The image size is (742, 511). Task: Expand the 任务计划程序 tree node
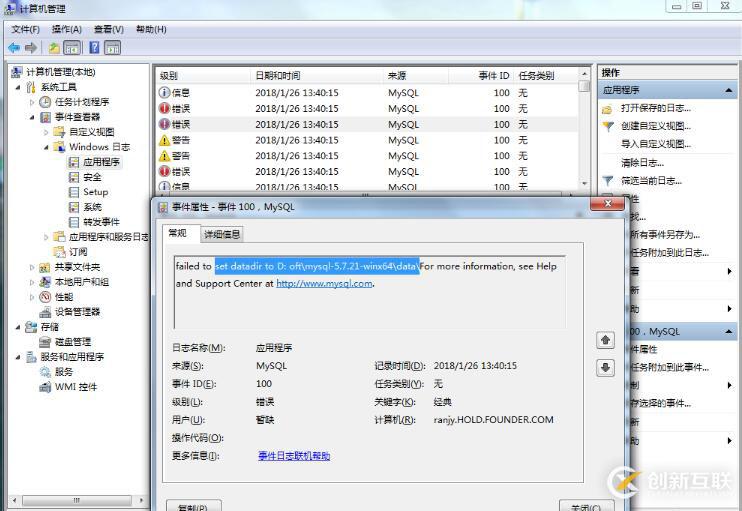(x=32, y=102)
